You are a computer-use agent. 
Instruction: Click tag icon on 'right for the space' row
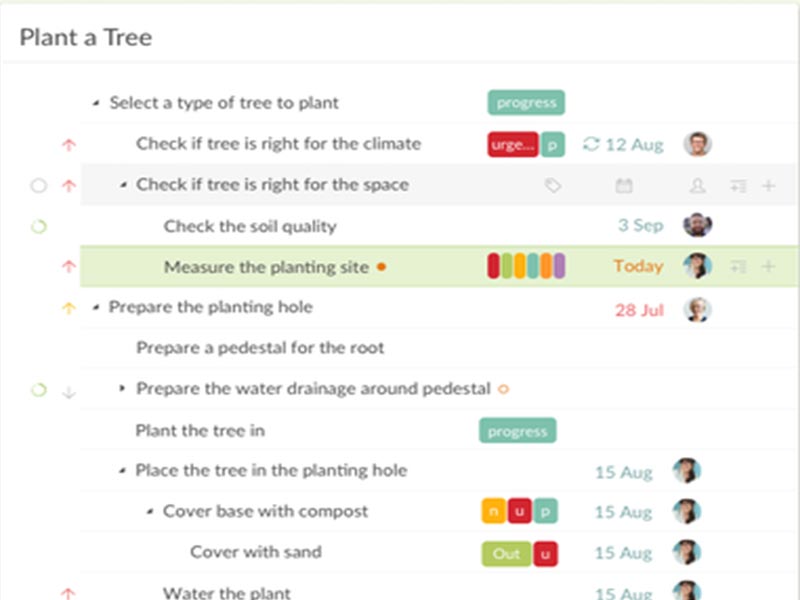coord(552,185)
